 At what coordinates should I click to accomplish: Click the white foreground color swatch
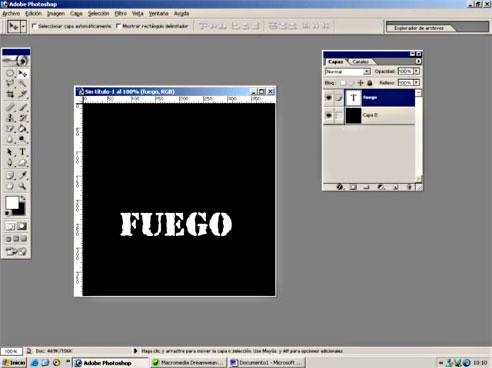tap(11, 202)
